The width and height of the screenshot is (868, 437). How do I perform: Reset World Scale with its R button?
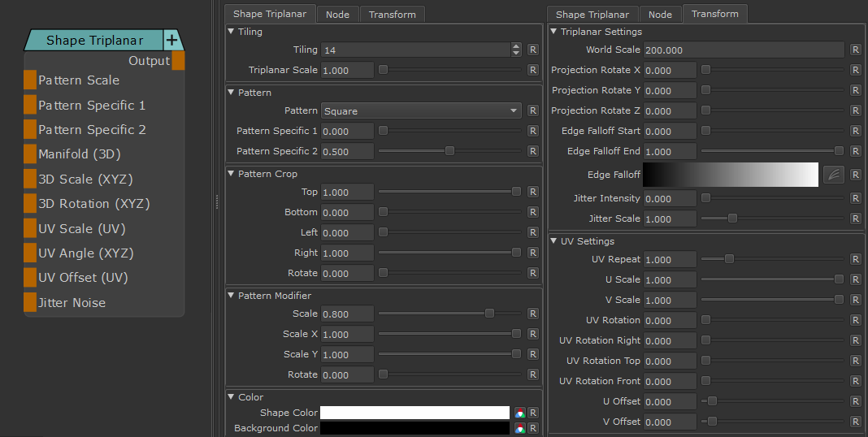[855, 50]
